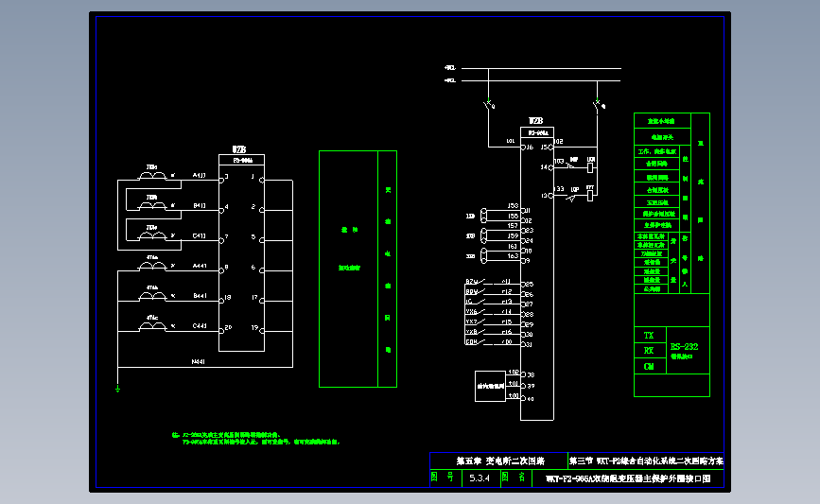Image resolution: width=820 pixels, height=504 pixels.
Task: Click wire number 133 near terminal
Action: 559,189
